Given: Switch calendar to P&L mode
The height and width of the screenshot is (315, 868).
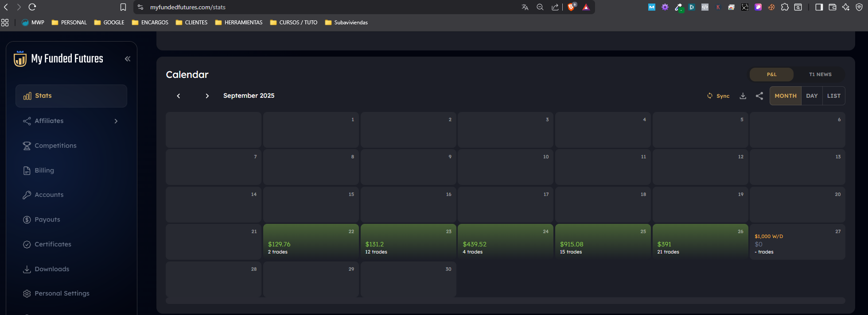Looking at the screenshot, I should (x=771, y=74).
